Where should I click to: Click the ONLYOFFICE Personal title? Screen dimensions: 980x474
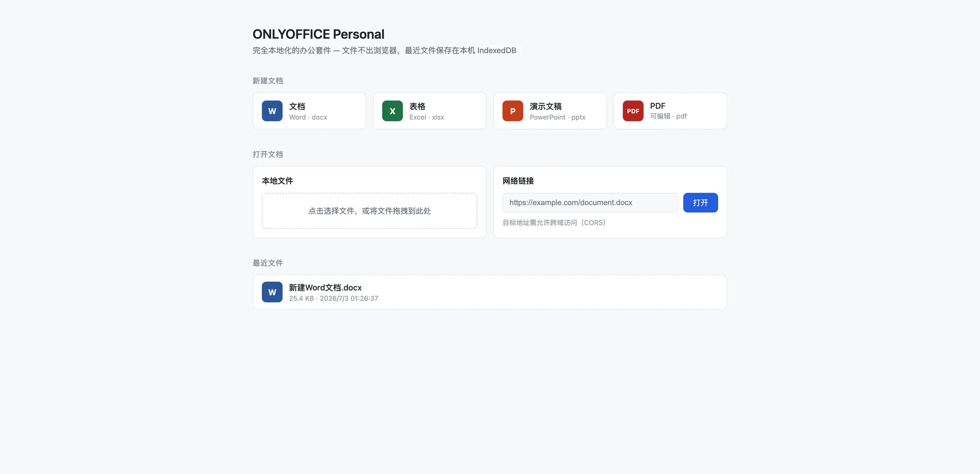coord(318,34)
